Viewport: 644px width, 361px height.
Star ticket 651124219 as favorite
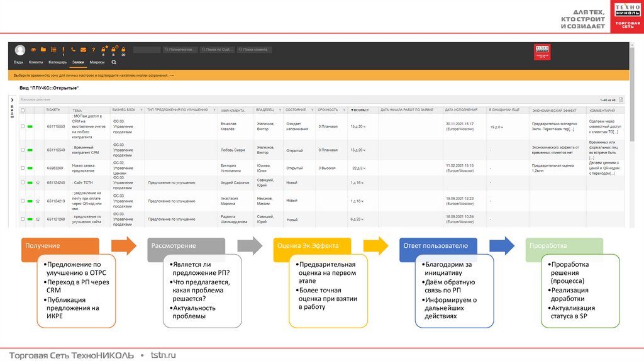[x=38, y=201]
